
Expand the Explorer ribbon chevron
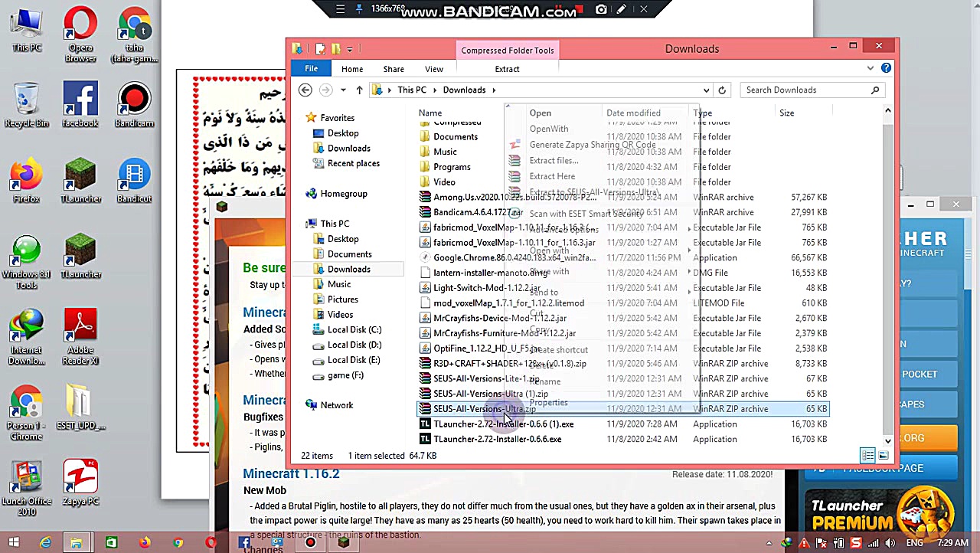tap(871, 68)
